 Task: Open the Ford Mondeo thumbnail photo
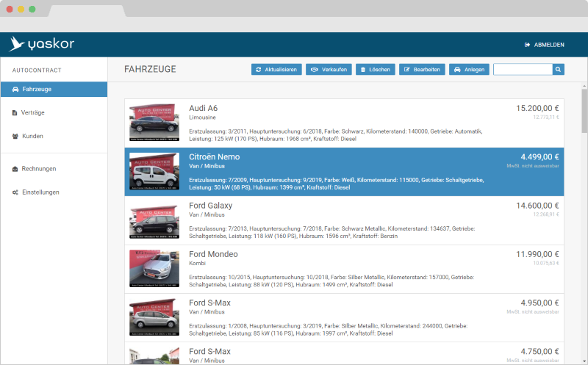tap(154, 269)
